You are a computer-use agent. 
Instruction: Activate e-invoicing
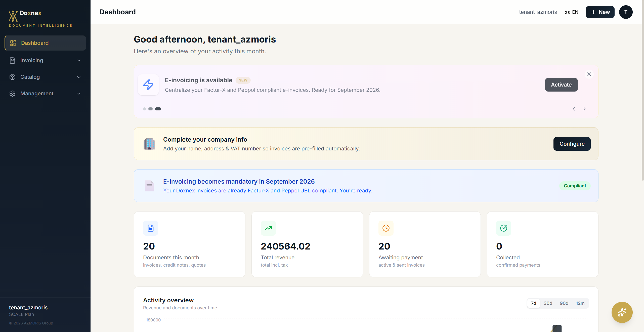561,85
